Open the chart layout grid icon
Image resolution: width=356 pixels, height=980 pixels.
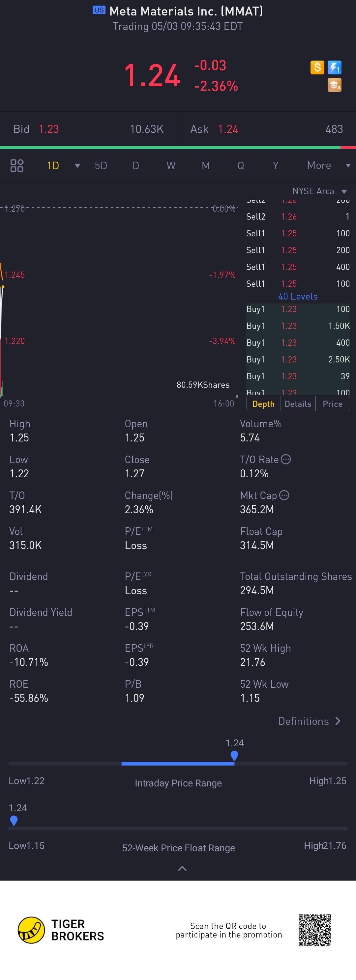pyautogui.click(x=17, y=166)
